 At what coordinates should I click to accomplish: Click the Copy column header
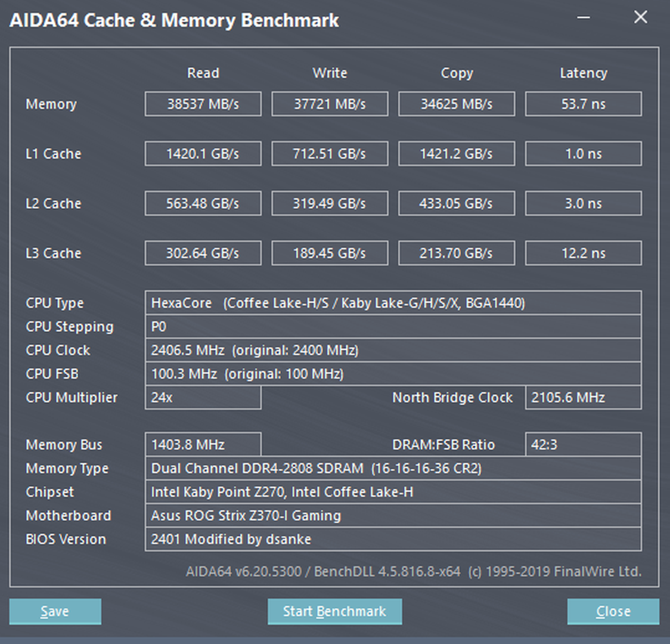coord(457,73)
